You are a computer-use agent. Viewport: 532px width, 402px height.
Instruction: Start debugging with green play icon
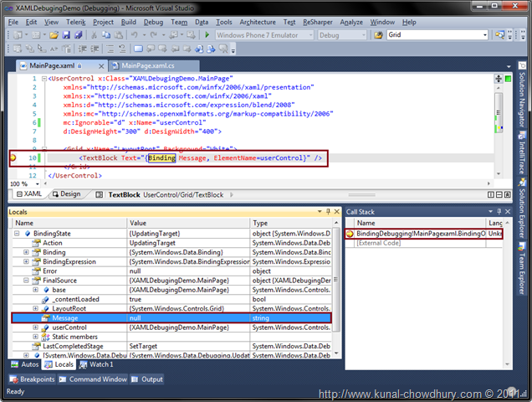pos(207,35)
